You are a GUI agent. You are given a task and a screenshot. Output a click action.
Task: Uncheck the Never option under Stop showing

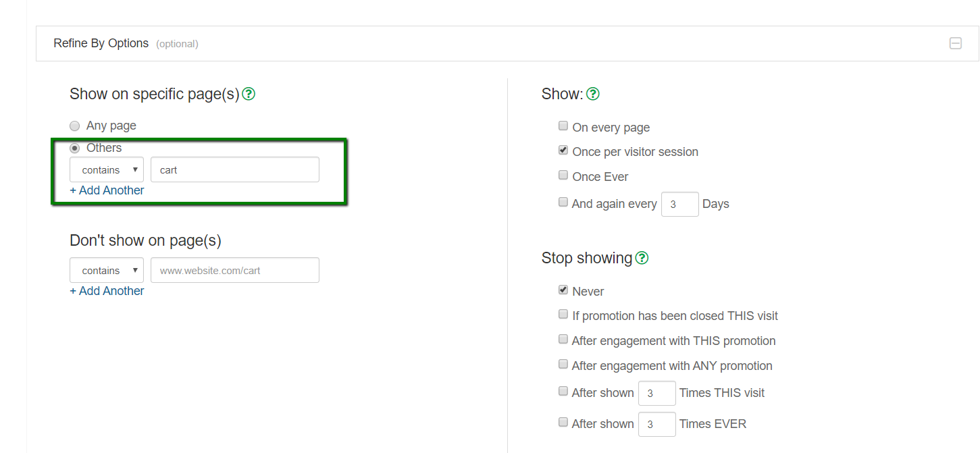563,290
